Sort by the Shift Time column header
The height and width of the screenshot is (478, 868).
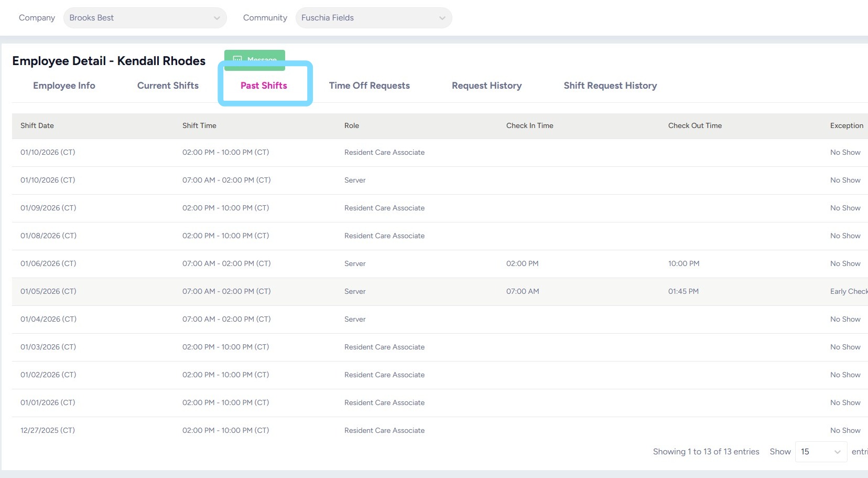pos(199,125)
